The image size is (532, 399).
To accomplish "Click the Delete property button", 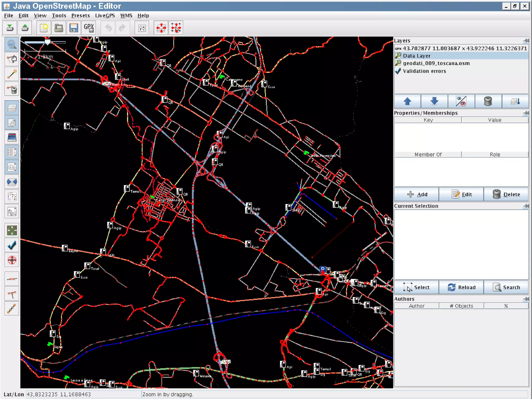I will (506, 194).
